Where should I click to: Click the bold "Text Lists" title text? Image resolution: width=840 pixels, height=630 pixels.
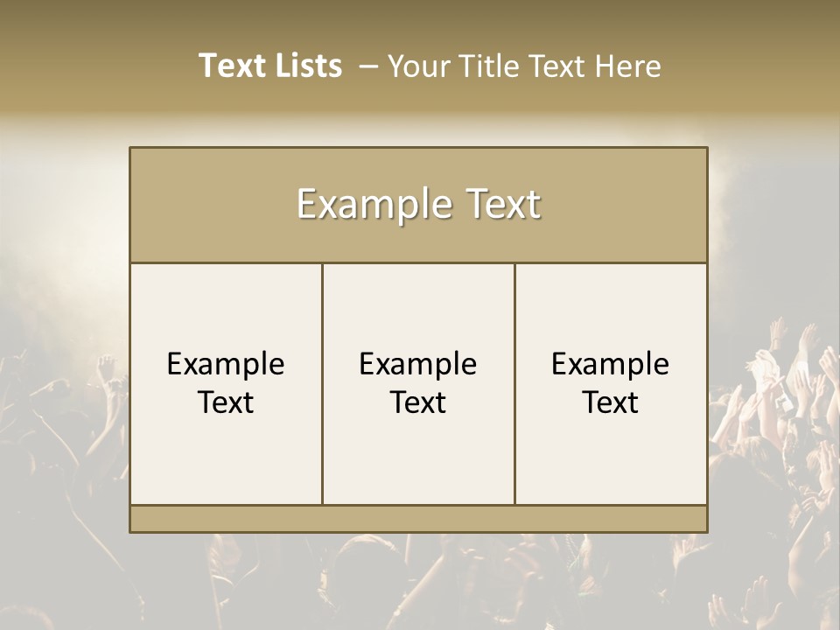(270, 66)
